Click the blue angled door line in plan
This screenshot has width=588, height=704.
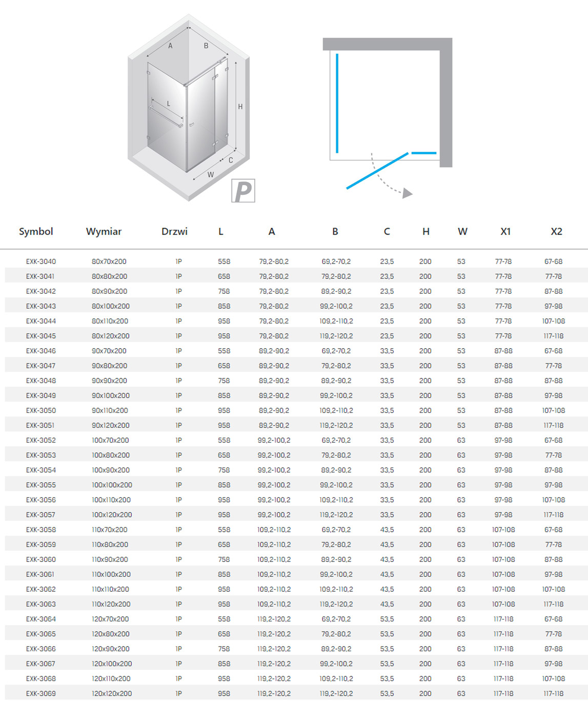pos(377,171)
